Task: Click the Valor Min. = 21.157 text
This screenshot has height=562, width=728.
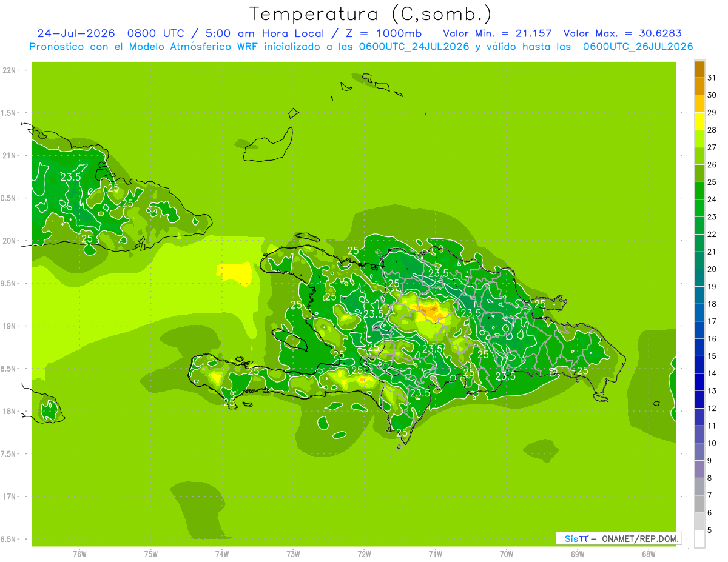Action: tap(497, 33)
